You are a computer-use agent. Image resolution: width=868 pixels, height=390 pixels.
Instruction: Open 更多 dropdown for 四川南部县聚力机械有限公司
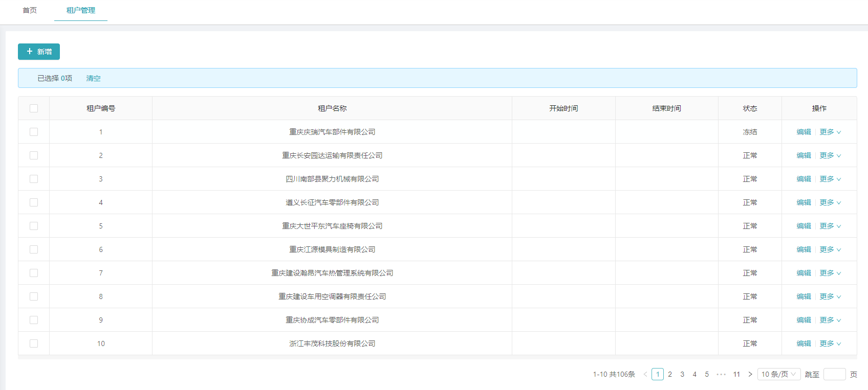coord(830,179)
